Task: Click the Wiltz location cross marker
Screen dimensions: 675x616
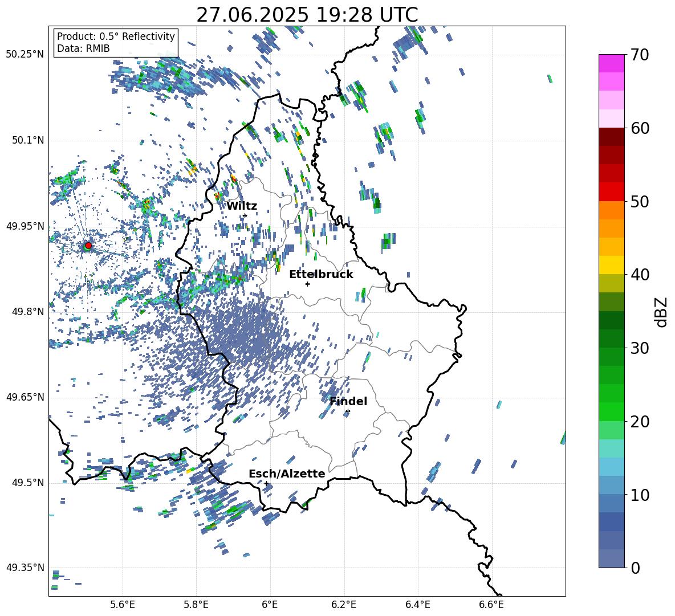Action: [245, 215]
